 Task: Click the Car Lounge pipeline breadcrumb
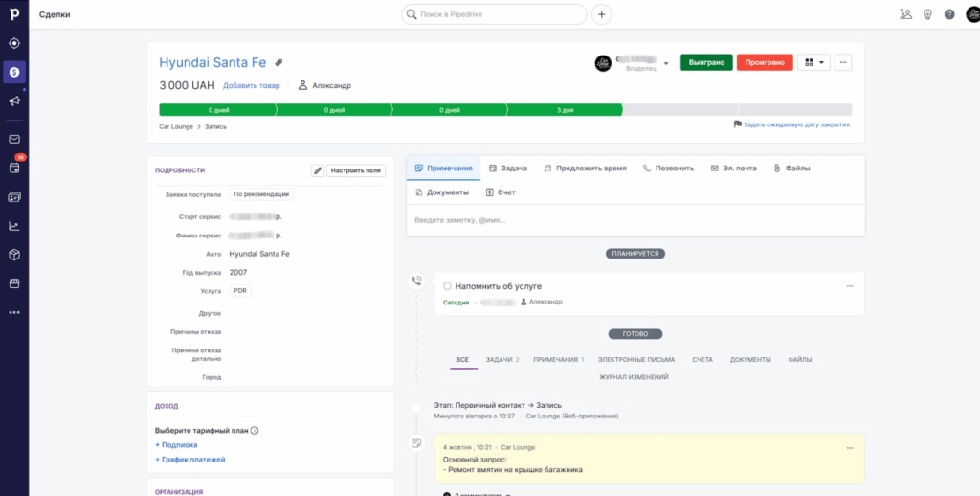[176, 126]
